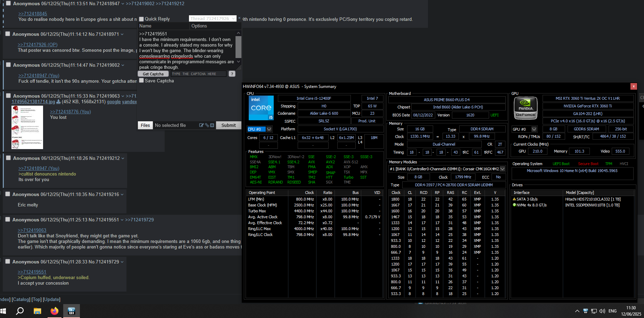Open post menu arrow for No.712419212

123,158
